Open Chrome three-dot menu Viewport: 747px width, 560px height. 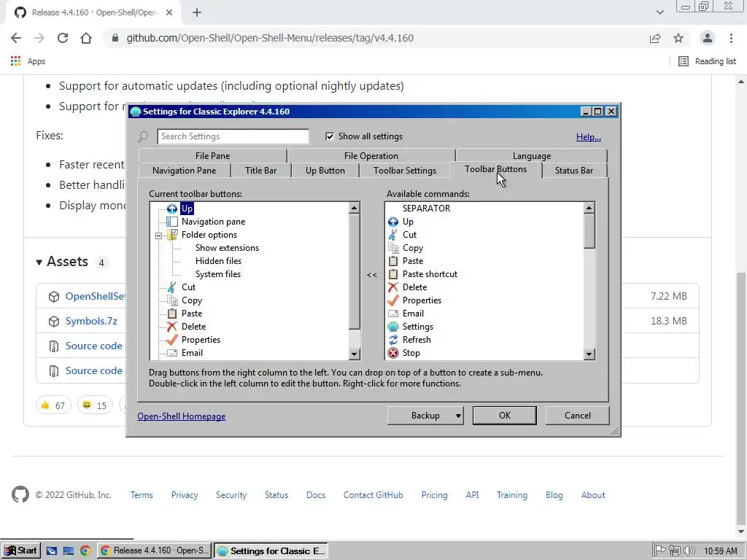[731, 38]
